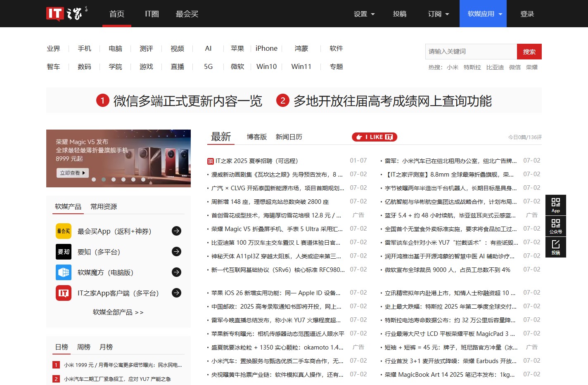Click hot search term 小米
Screen dimensions: 588x385
click(453, 67)
